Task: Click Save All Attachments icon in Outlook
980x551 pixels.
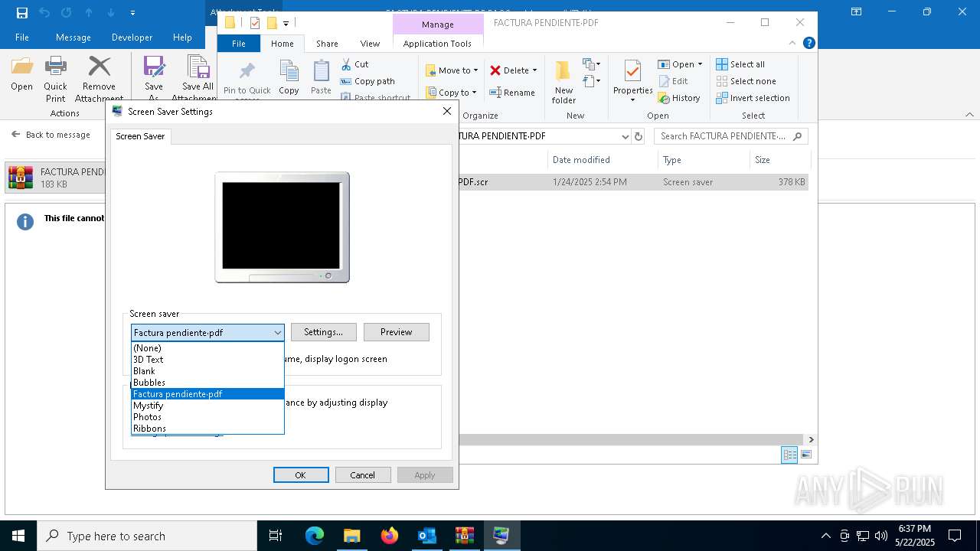Action: (197, 79)
